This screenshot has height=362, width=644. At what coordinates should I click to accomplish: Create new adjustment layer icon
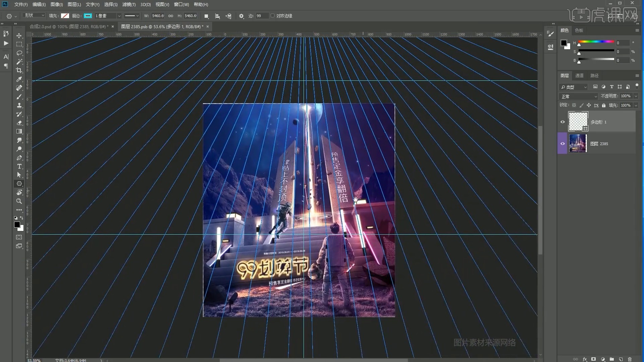coord(603,359)
